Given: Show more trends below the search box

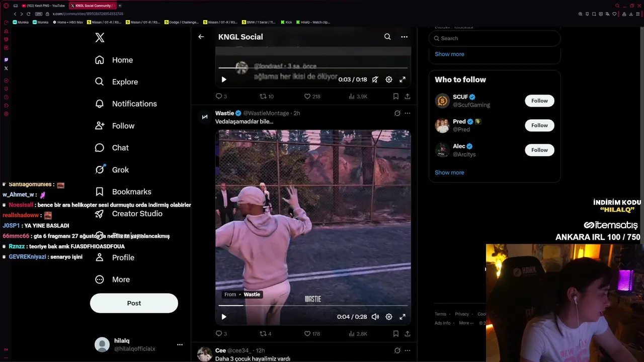Looking at the screenshot, I should (x=449, y=54).
